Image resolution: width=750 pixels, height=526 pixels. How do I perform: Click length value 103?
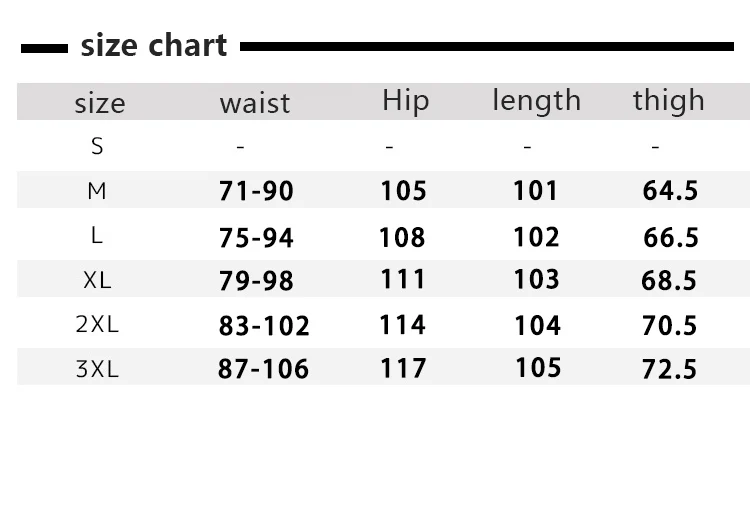tap(536, 279)
